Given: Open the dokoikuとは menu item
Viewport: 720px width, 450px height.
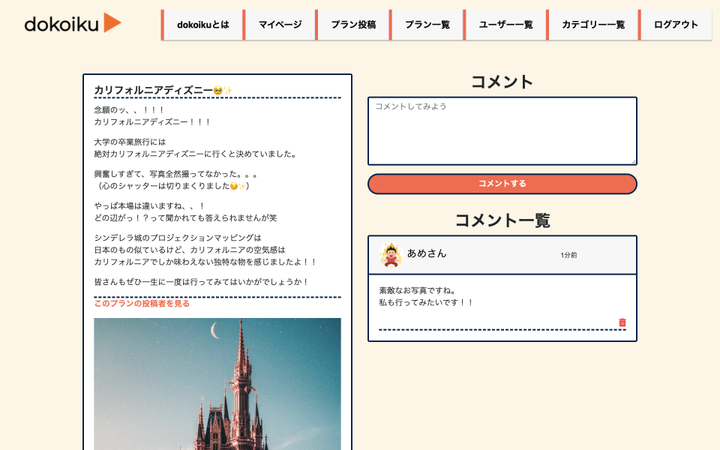Looking at the screenshot, I should (202, 25).
